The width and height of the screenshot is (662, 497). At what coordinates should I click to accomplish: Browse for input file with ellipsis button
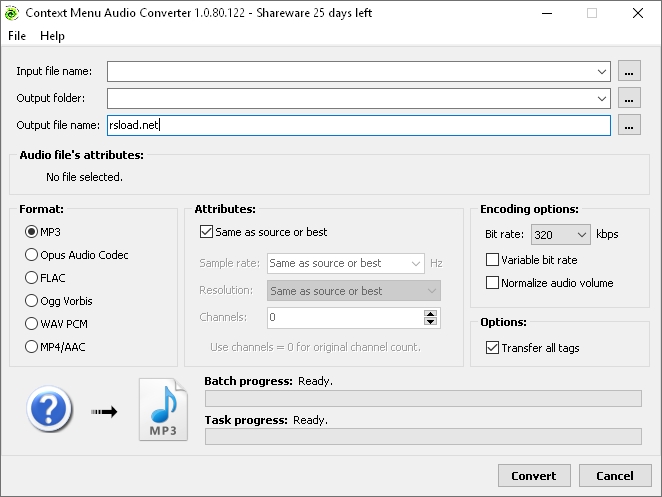coord(629,71)
